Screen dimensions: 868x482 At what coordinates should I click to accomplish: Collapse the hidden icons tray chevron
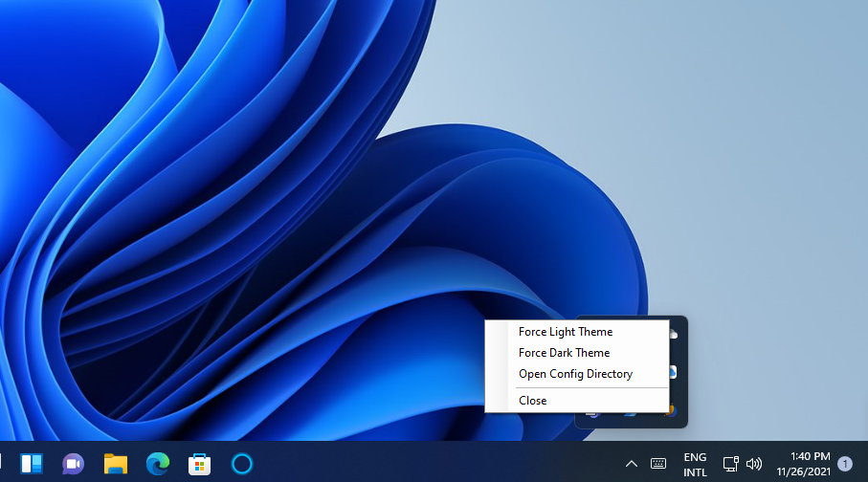(x=631, y=464)
